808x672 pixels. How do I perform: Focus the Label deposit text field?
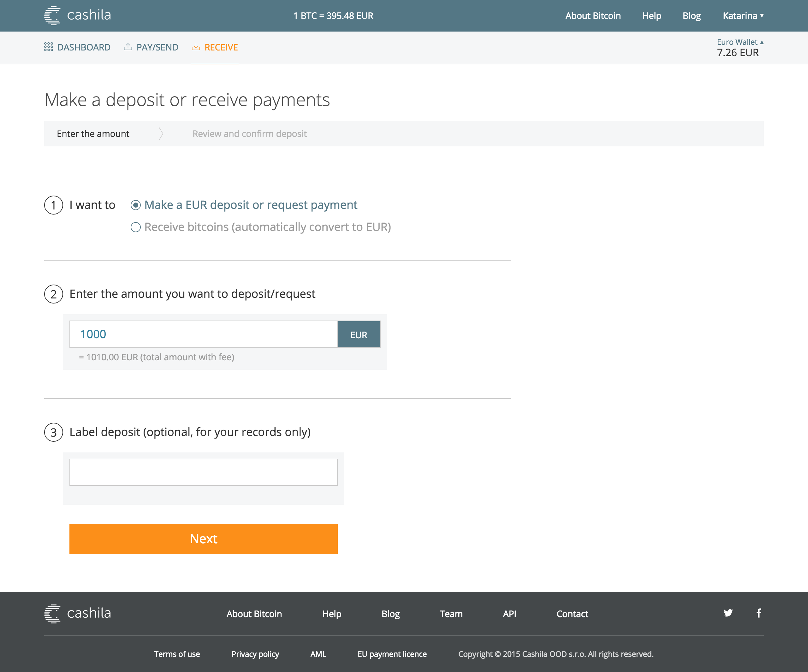(x=203, y=472)
